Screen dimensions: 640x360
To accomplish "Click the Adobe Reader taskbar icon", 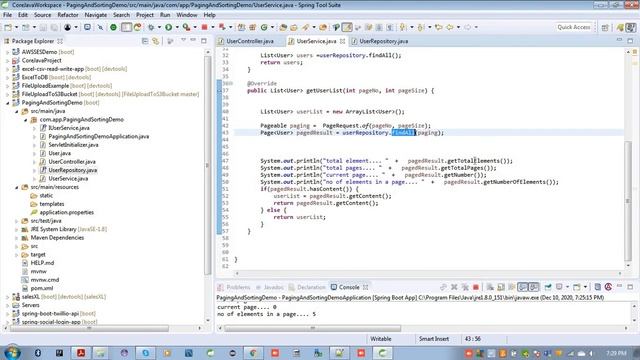I will [81, 353].
